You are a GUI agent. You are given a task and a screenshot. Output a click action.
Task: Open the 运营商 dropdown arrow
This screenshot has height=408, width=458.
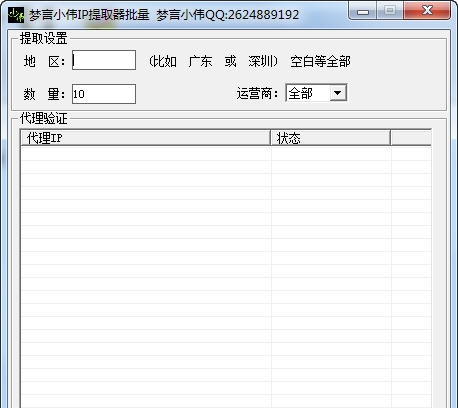pyautogui.click(x=338, y=93)
